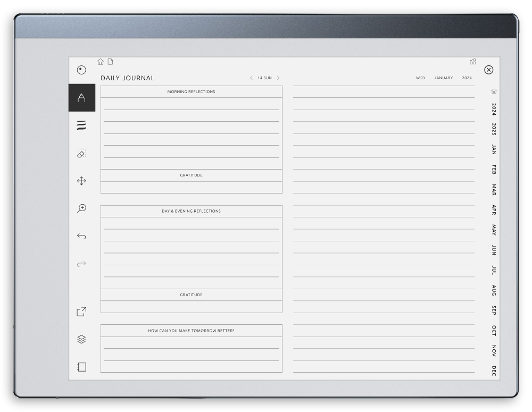Open the layers panel
Screen dimensions: 532x412
81,339
